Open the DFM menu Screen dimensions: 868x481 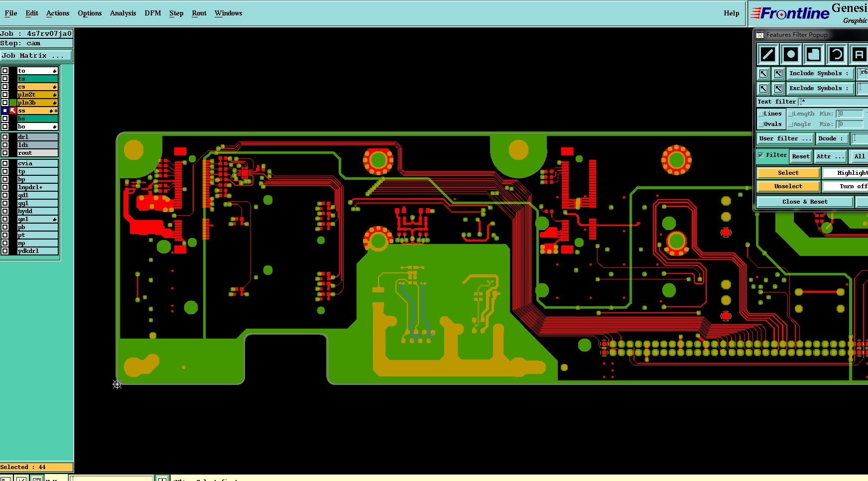(x=153, y=13)
